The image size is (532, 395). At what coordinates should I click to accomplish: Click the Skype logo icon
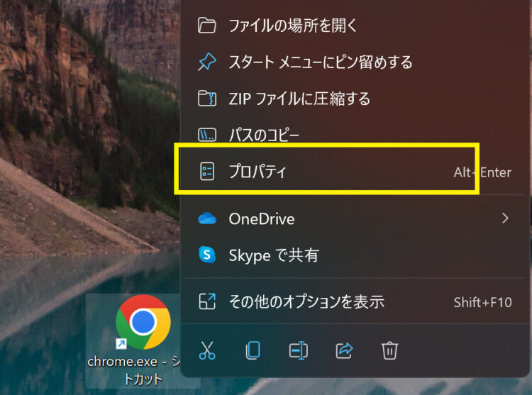click(x=207, y=255)
